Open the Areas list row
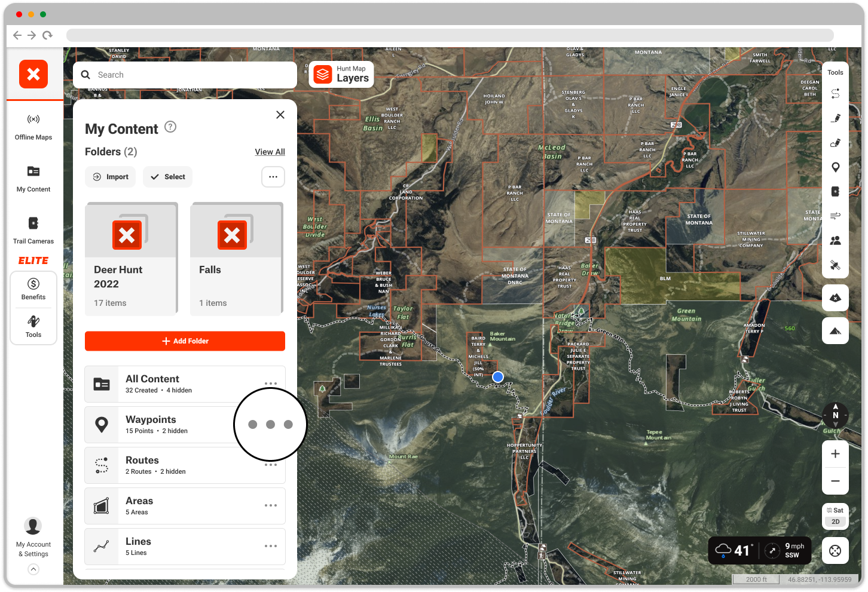868x592 pixels. pos(185,506)
